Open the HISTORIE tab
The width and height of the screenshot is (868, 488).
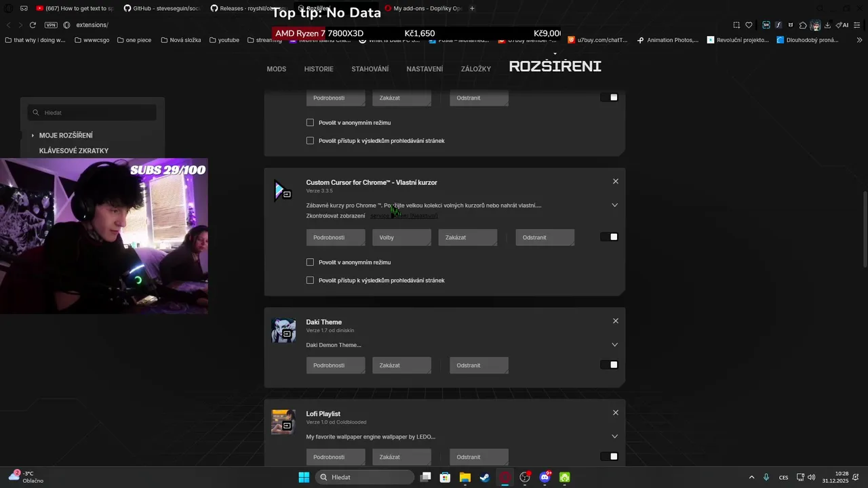[319, 69]
